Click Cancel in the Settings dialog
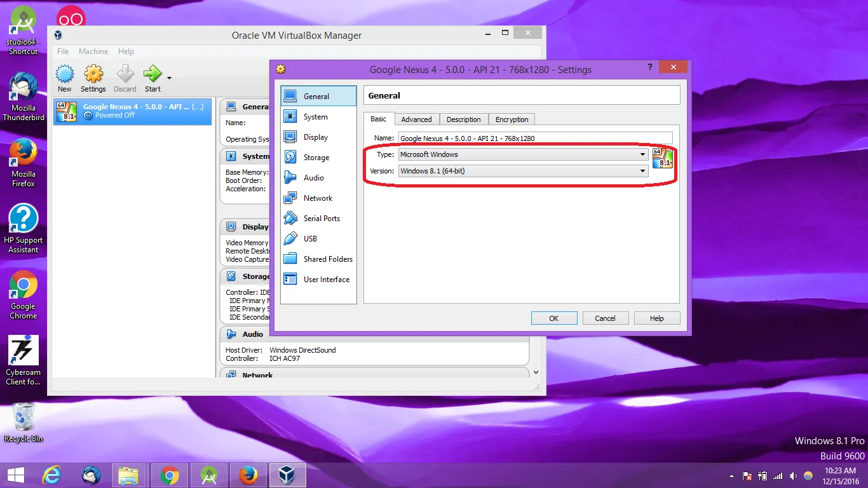The height and width of the screenshot is (488, 868). click(605, 318)
